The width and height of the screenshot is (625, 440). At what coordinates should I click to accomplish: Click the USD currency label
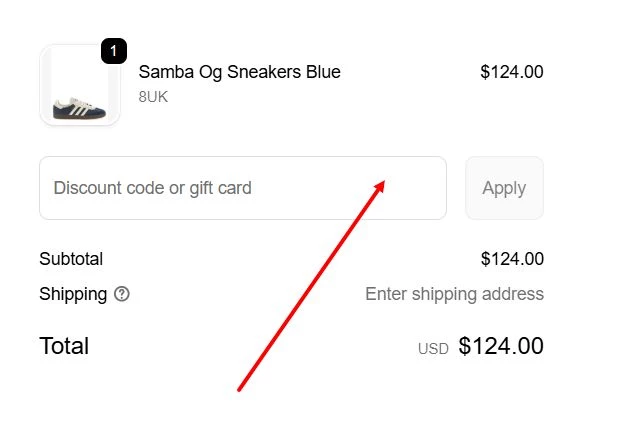point(433,349)
